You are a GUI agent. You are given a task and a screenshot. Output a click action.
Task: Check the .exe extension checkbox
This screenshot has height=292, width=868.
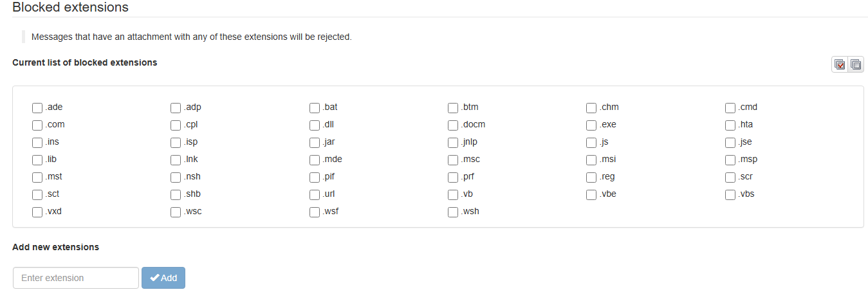coord(591,125)
